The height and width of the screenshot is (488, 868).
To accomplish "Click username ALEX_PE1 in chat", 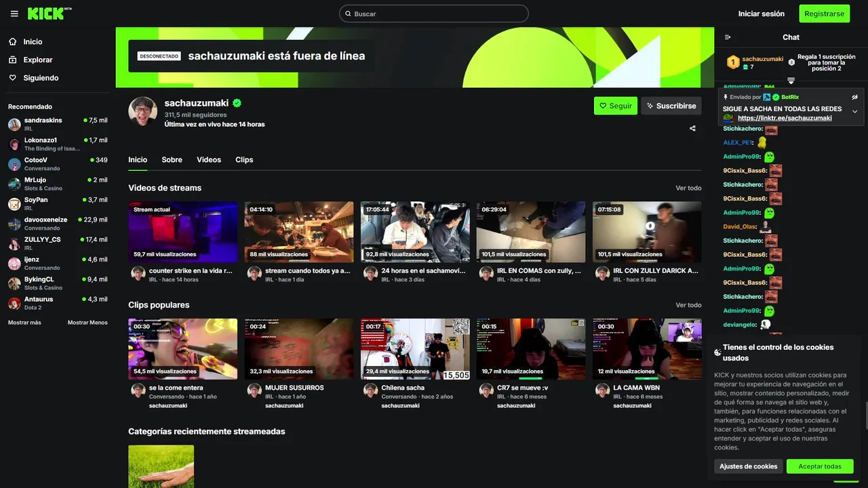I will (738, 142).
